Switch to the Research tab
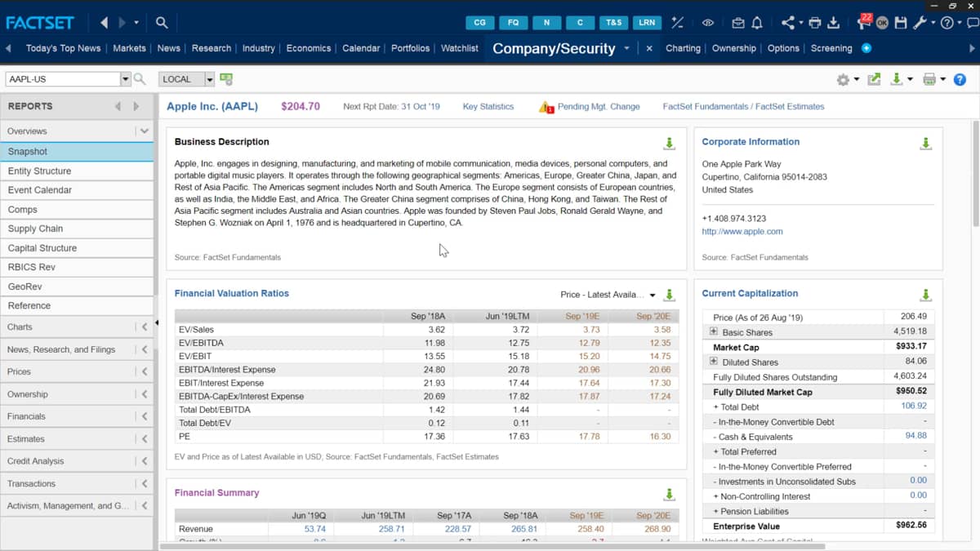The height and width of the screenshot is (551, 980). (212, 48)
